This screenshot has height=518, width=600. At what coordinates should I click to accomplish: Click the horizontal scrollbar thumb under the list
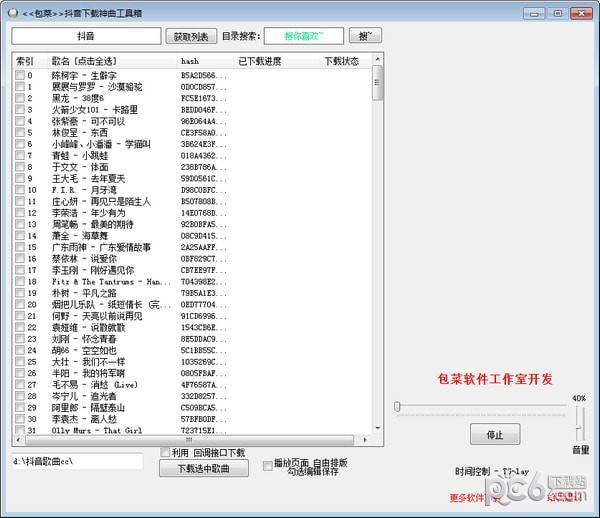pyautogui.click(x=189, y=440)
